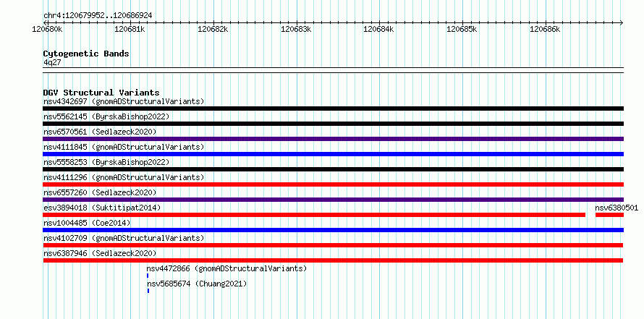
Task: Click the DGV Structural Variants track title
Action: pyautogui.click(x=101, y=93)
